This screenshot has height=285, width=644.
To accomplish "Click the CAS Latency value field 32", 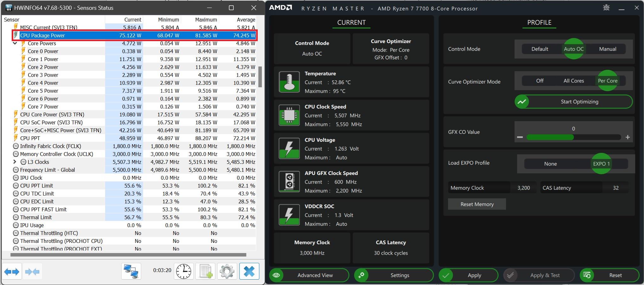I will [616, 188].
